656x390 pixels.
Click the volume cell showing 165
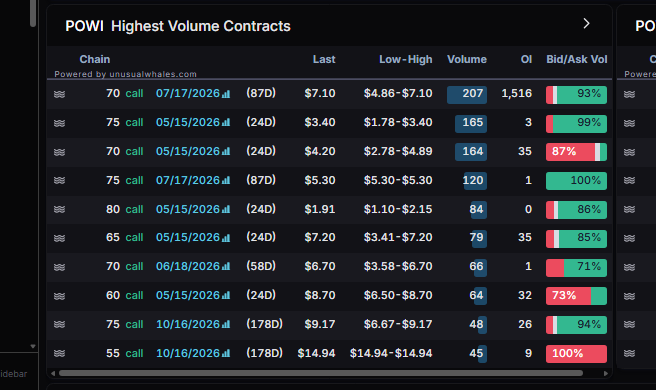click(x=471, y=123)
